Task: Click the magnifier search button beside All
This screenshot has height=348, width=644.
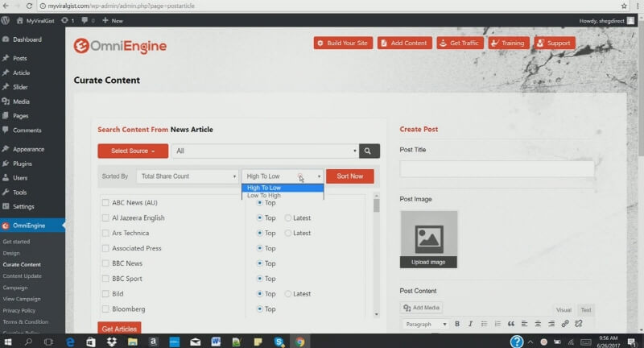Action: (369, 151)
